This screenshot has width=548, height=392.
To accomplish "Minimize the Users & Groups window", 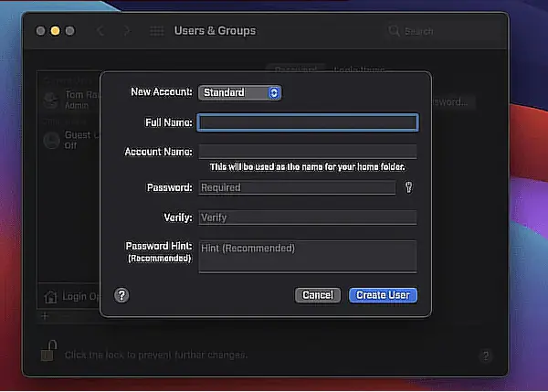I will point(55,31).
